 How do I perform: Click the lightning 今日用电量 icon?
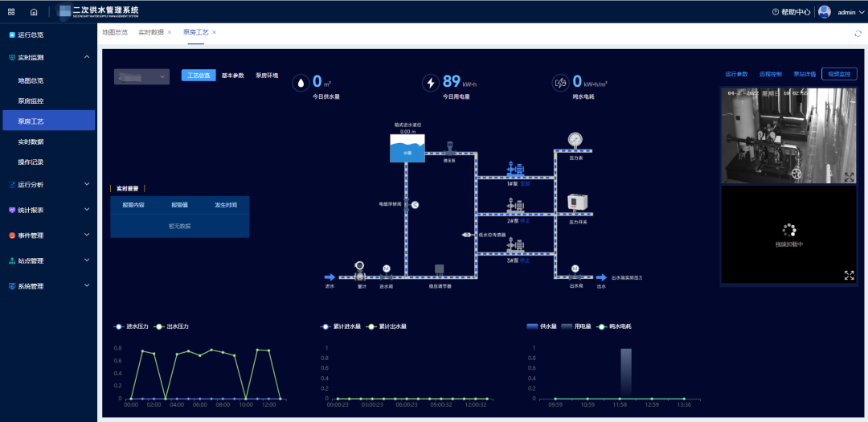tap(430, 83)
